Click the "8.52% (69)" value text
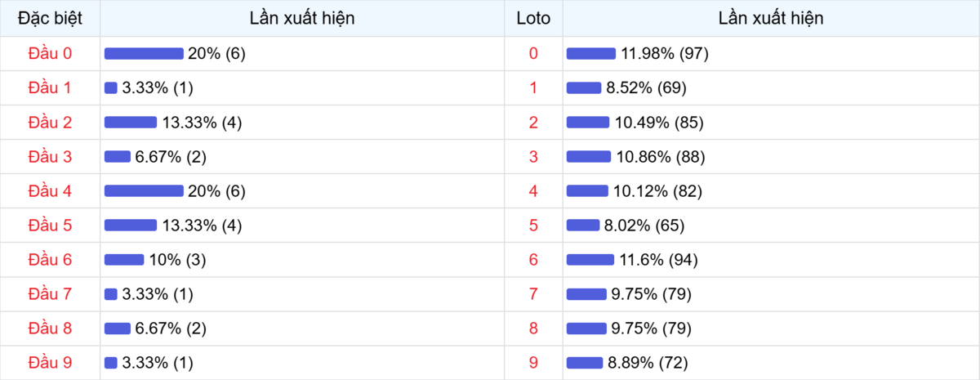 (646, 87)
